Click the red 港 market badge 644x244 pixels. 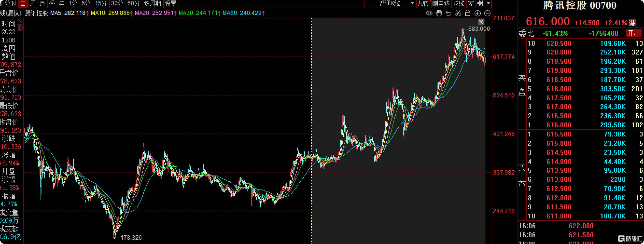632,23
